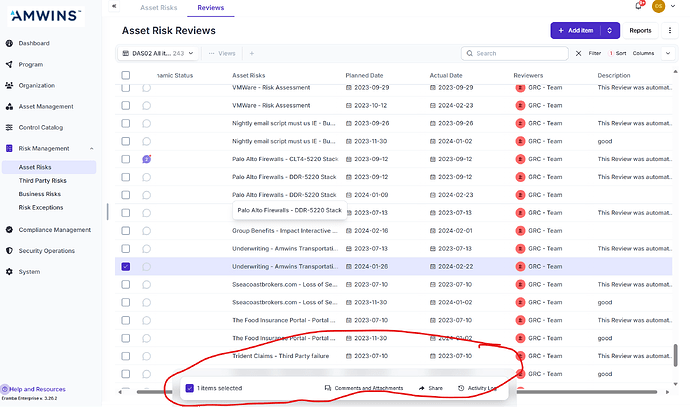
Task: Click the Group Benefits - Impact Interactive cell
Action: [285, 231]
